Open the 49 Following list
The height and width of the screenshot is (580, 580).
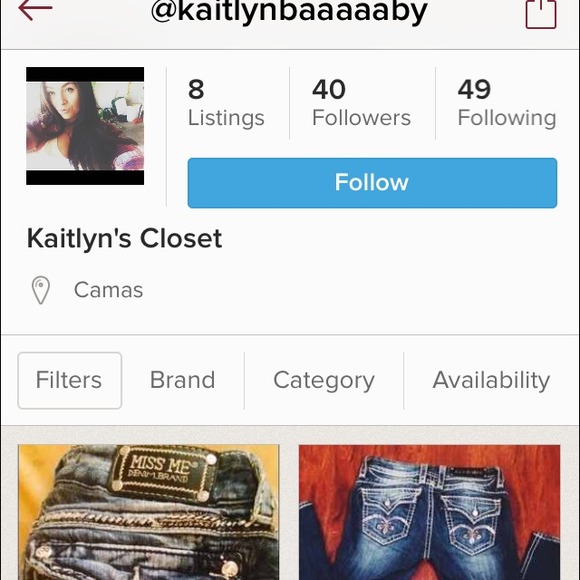507,103
